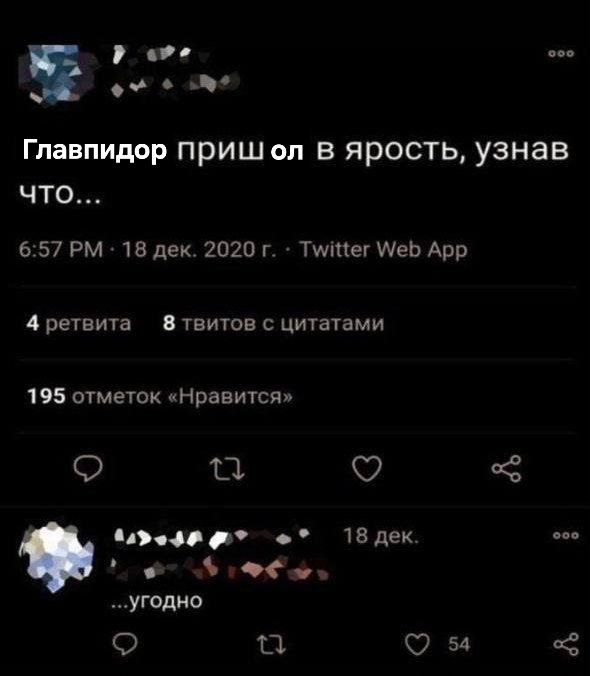Open the reply author's profile picture
The width and height of the screenshot is (590, 676).
(x=57, y=557)
